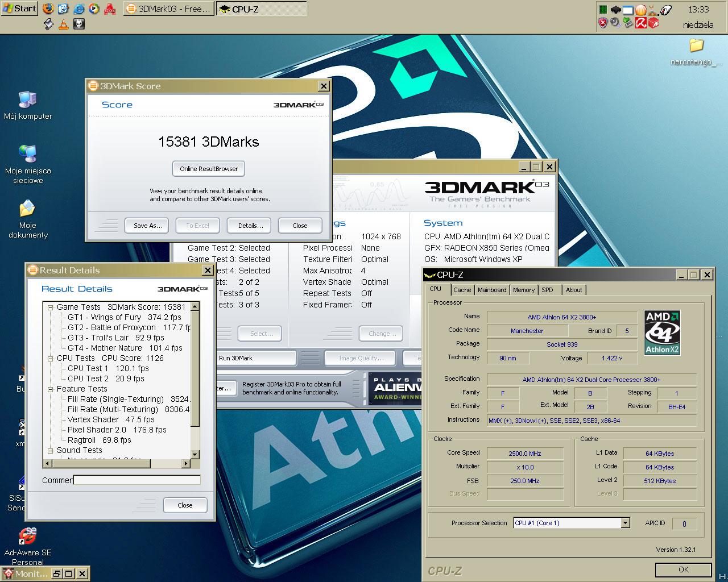728x582 pixels.
Task: Click the Comment input field
Action: pyautogui.click(x=137, y=480)
